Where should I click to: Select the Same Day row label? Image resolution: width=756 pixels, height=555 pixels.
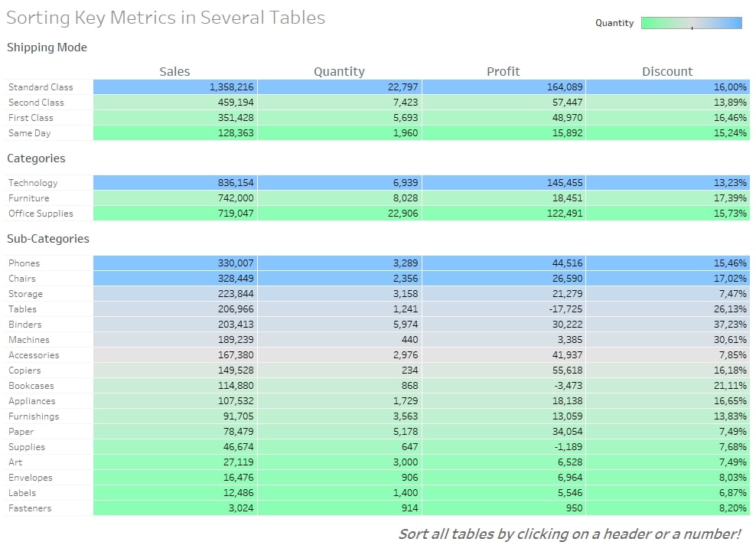point(29,133)
